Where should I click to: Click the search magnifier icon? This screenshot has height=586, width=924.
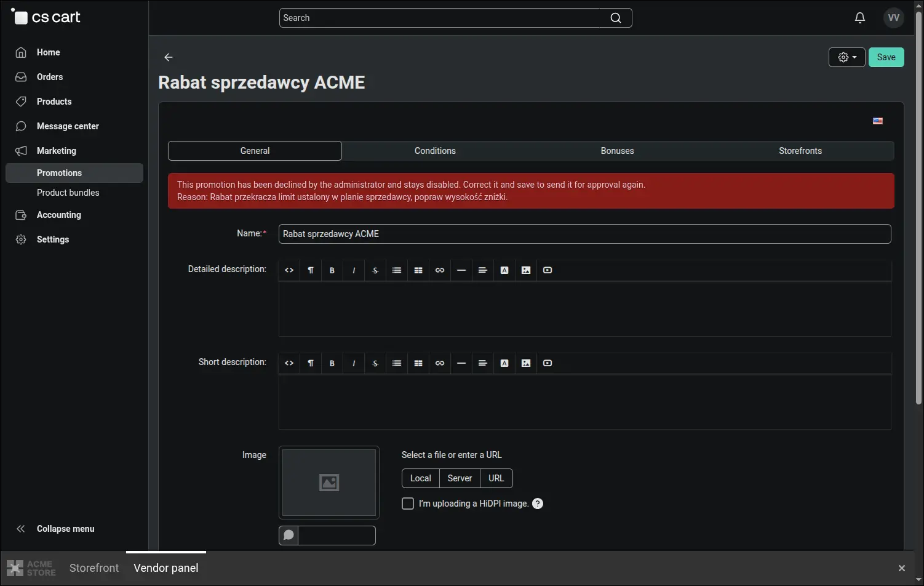[615, 18]
